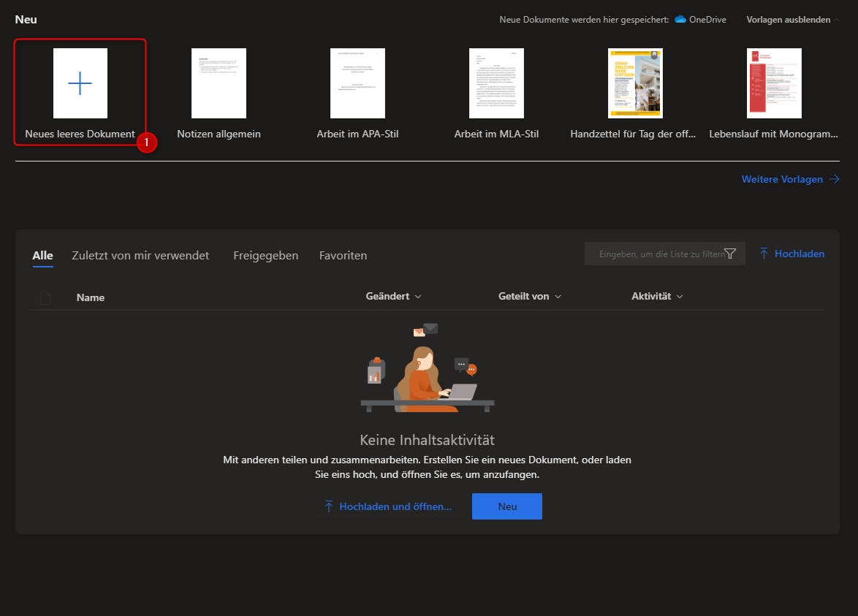Screen dimensions: 858x616
Task: Switch to Zuletzt von mir verwendet tab
Action: click(140, 256)
